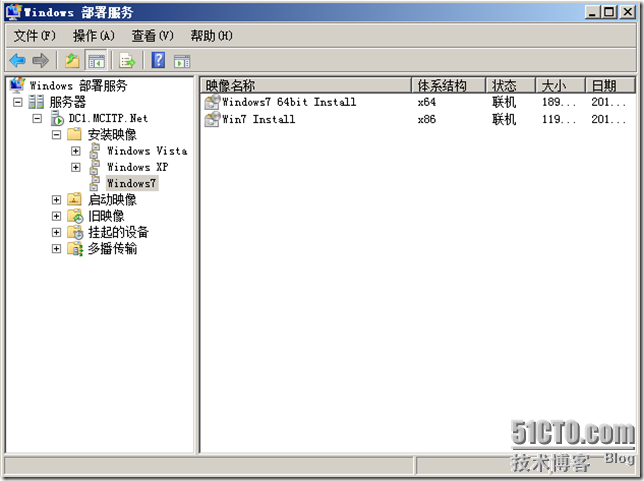644x481 pixels.
Task: Sort by 大小 column header
Action: 560,85
